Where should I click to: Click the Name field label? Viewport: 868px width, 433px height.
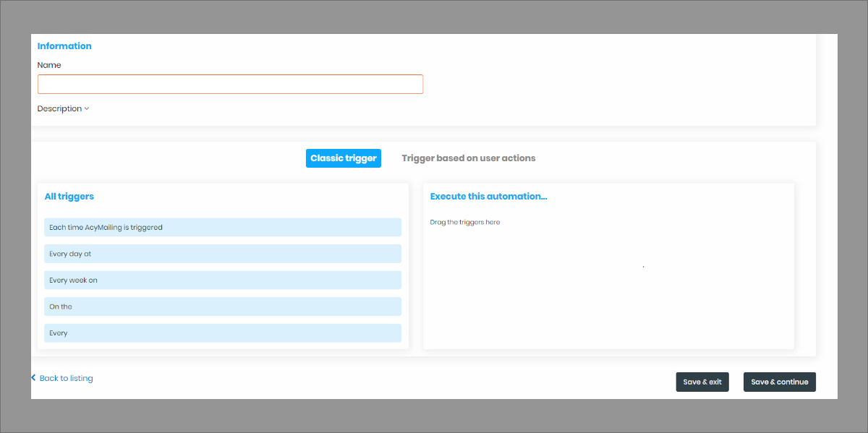(49, 65)
